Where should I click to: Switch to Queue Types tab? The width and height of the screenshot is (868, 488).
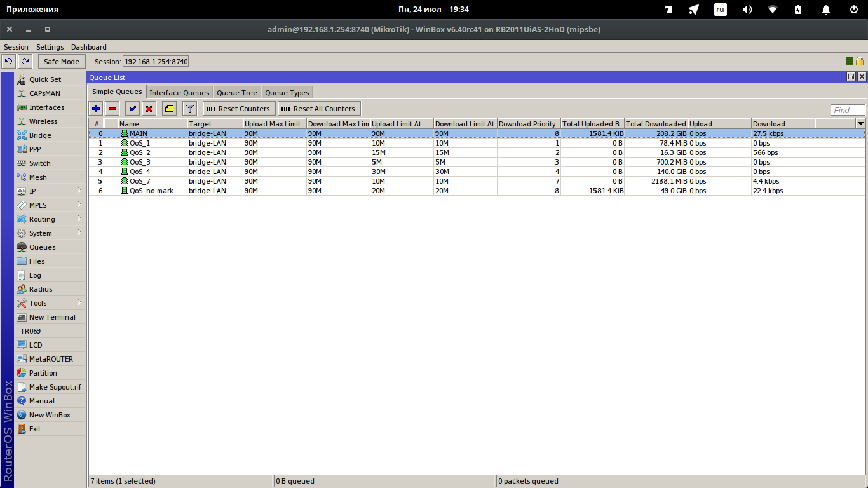pos(287,93)
